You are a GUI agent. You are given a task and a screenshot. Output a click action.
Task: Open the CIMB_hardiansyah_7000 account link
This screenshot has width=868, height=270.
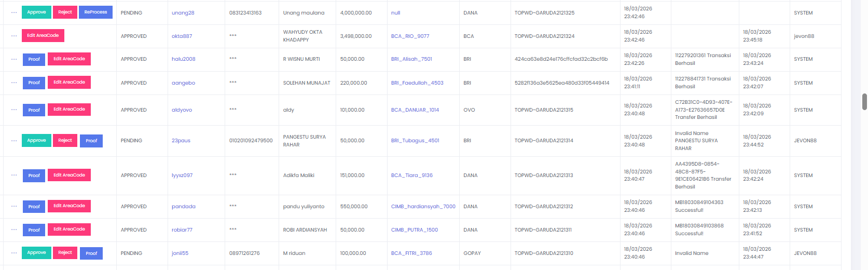(423, 207)
